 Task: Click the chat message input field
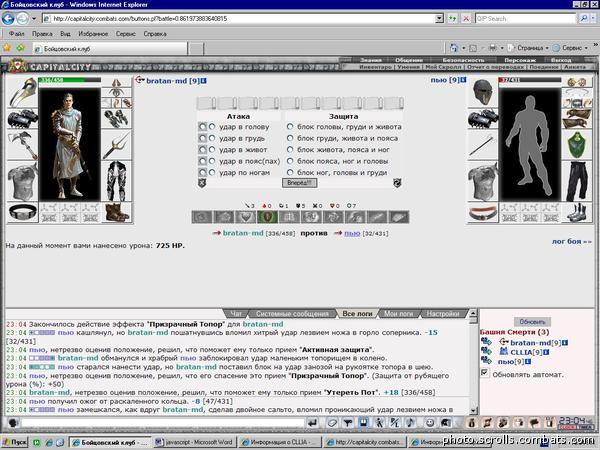(x=162, y=423)
